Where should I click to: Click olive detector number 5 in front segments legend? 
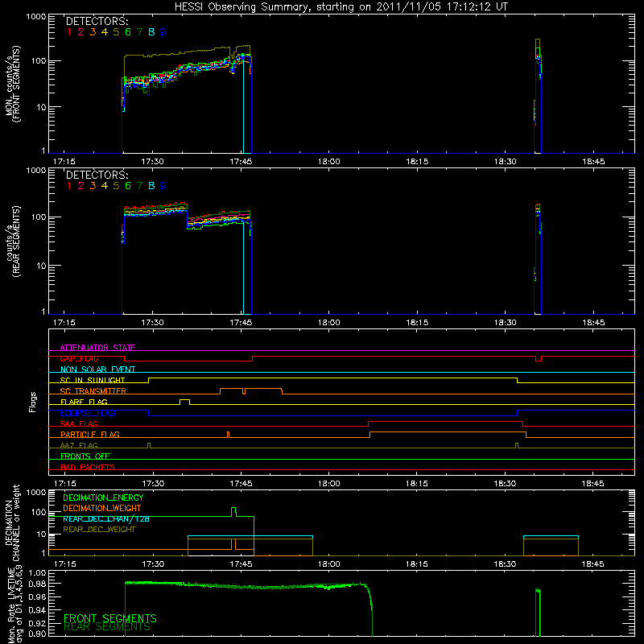[116, 32]
